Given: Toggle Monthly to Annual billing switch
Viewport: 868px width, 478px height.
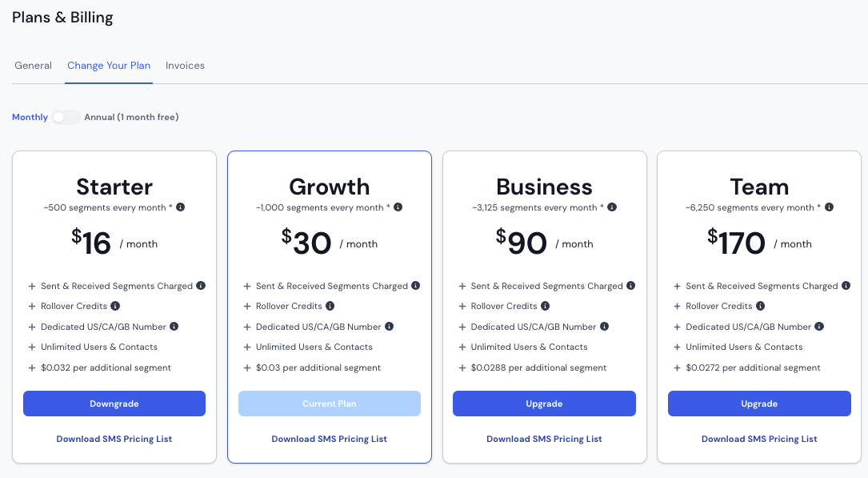Looking at the screenshot, I should tap(66, 118).
